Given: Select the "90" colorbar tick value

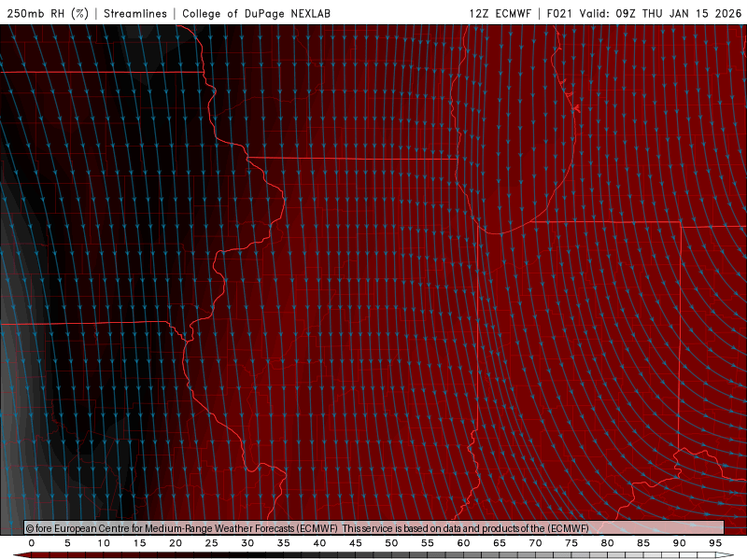Looking at the screenshot, I should 680,543.
